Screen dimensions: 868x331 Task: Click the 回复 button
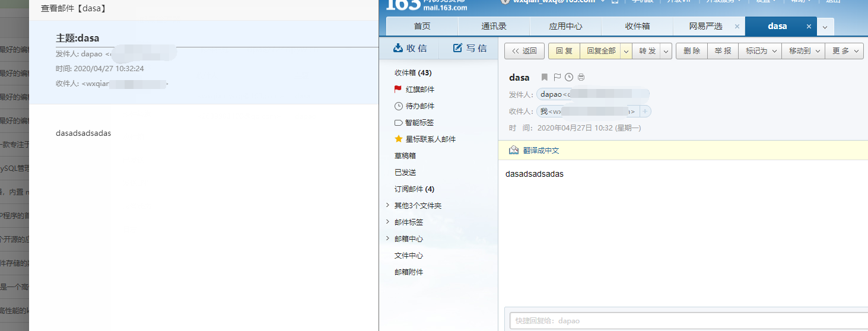(564, 51)
